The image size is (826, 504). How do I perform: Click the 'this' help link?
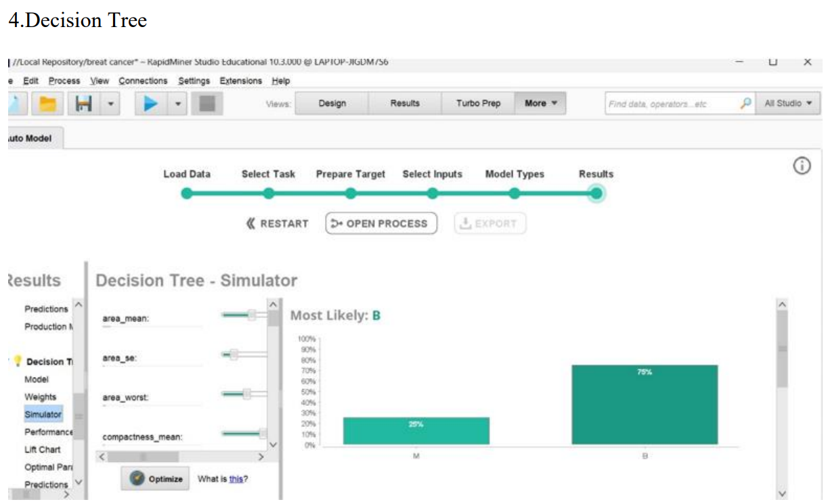coord(236,479)
